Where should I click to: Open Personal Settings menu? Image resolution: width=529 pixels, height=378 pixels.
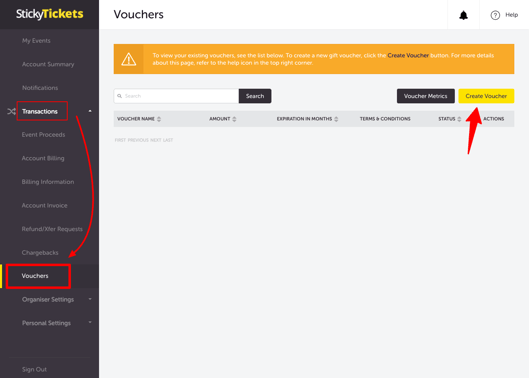click(47, 323)
